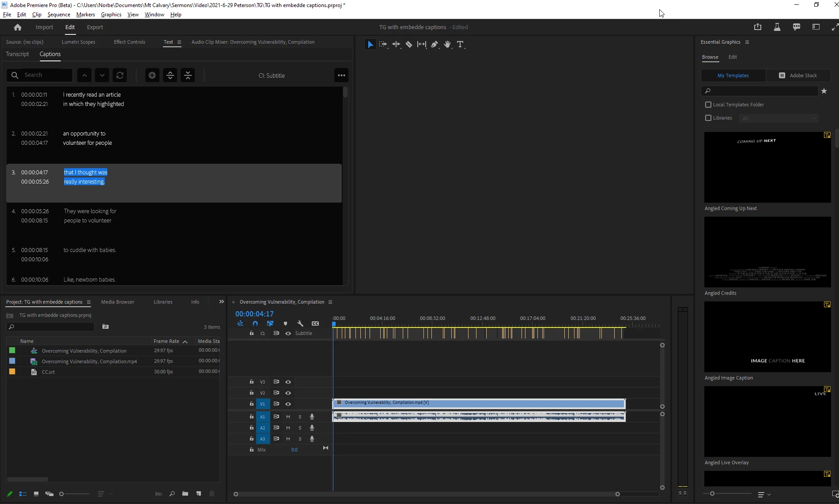Click the label color swatch of CC.srt

coord(12,372)
